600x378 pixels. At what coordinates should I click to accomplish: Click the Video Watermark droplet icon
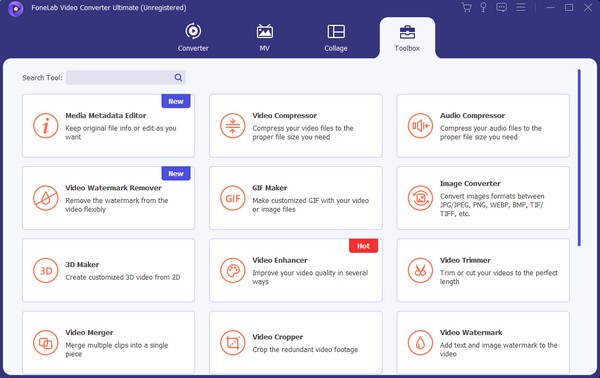(x=420, y=343)
